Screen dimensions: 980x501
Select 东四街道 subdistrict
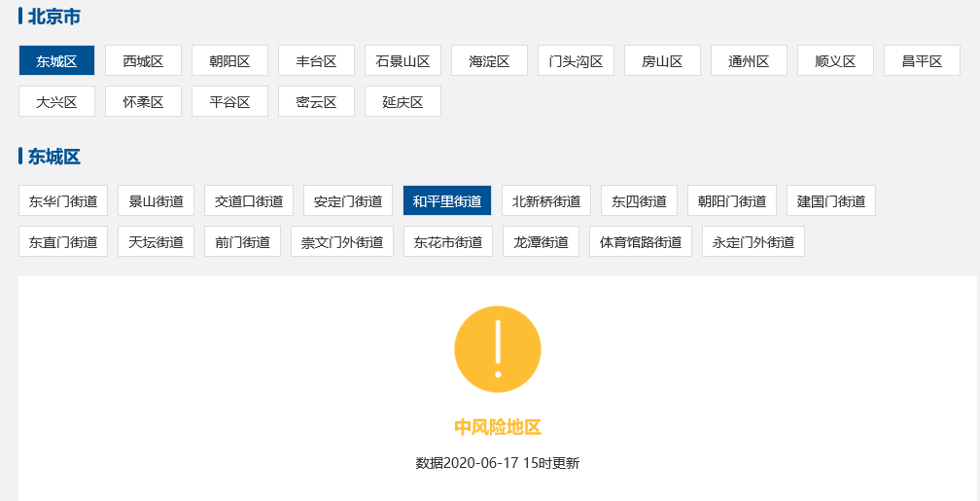640,200
